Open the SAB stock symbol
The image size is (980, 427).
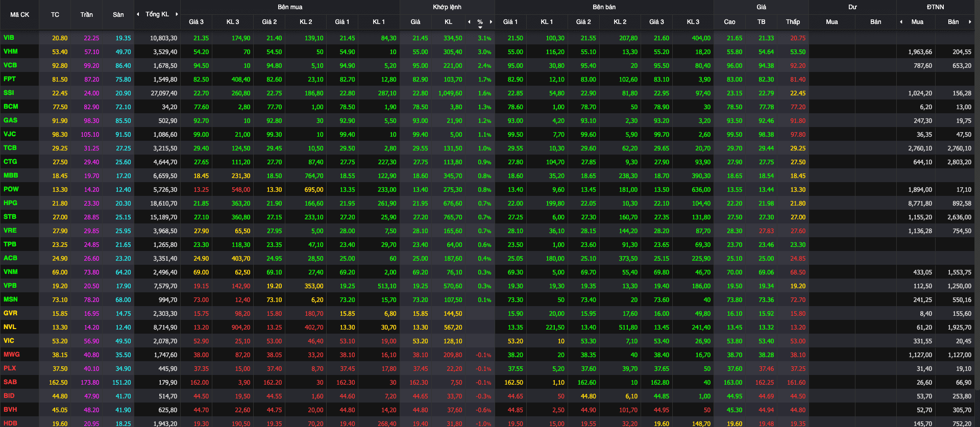(x=10, y=382)
